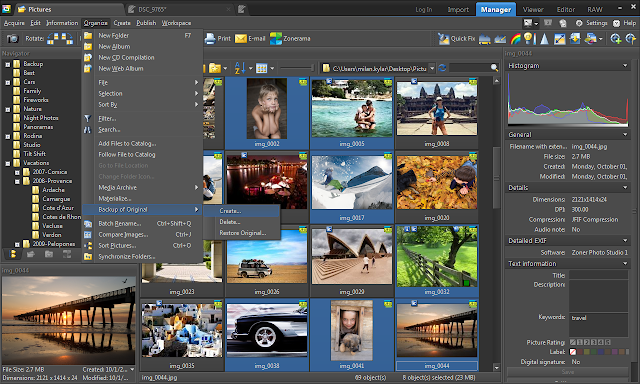Viewport: 640px width, 384px height.
Task: Set picture rating to 3
Action: click(594, 342)
